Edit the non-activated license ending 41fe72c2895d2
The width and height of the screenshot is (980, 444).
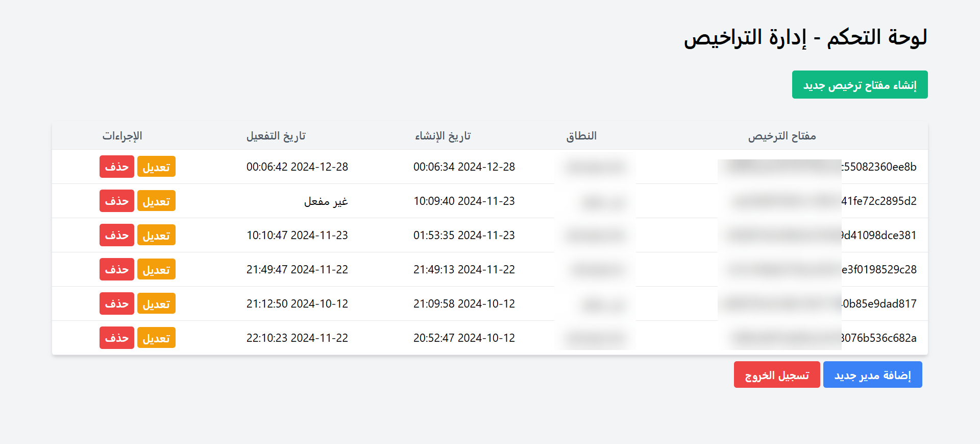pos(156,201)
